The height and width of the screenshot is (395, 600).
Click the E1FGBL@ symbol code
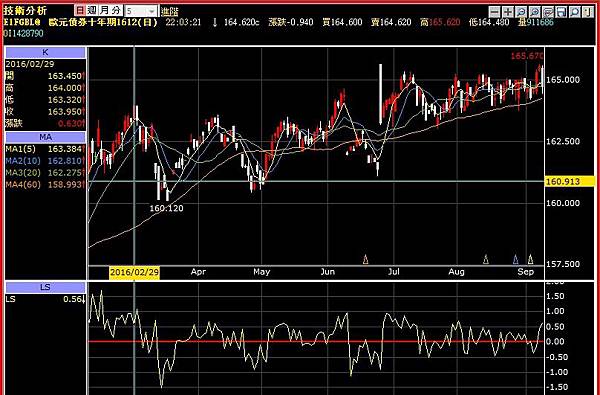pyautogui.click(x=23, y=23)
